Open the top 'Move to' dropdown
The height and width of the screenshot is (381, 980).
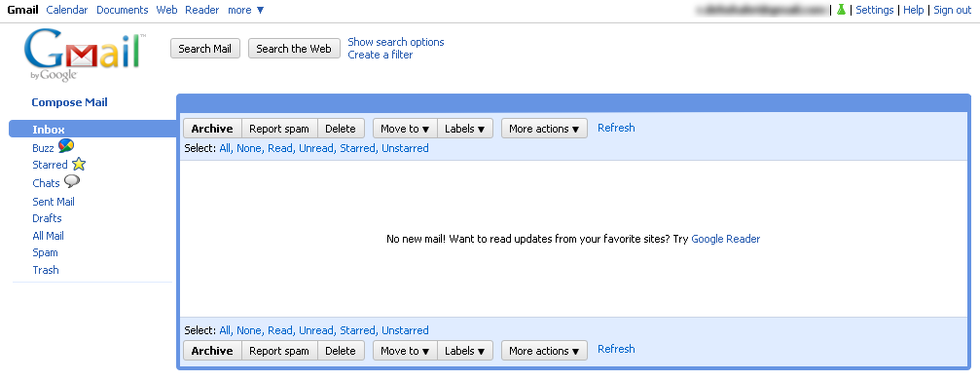click(x=405, y=129)
